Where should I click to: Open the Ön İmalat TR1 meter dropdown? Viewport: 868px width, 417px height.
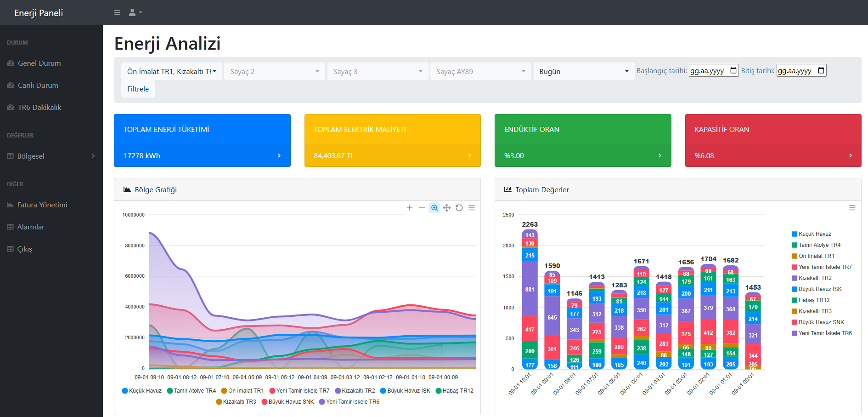172,71
